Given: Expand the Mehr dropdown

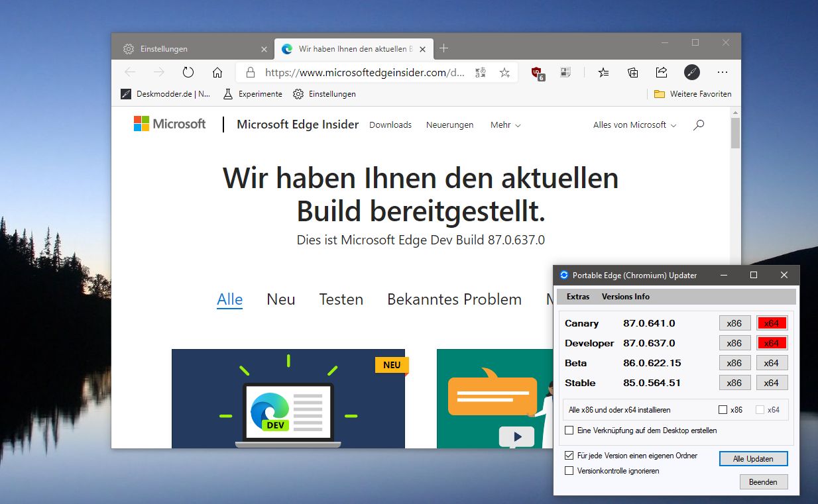Looking at the screenshot, I should coord(505,125).
